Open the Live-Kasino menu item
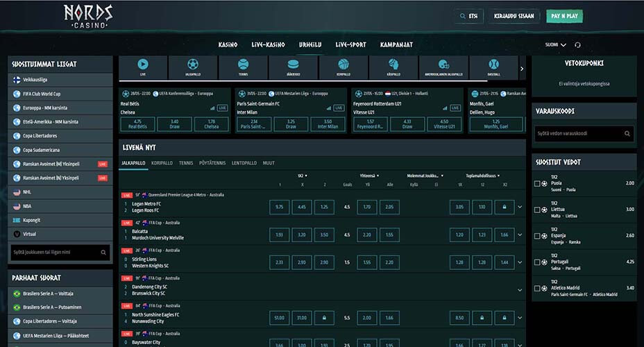The width and height of the screenshot is (644, 347). [268, 44]
